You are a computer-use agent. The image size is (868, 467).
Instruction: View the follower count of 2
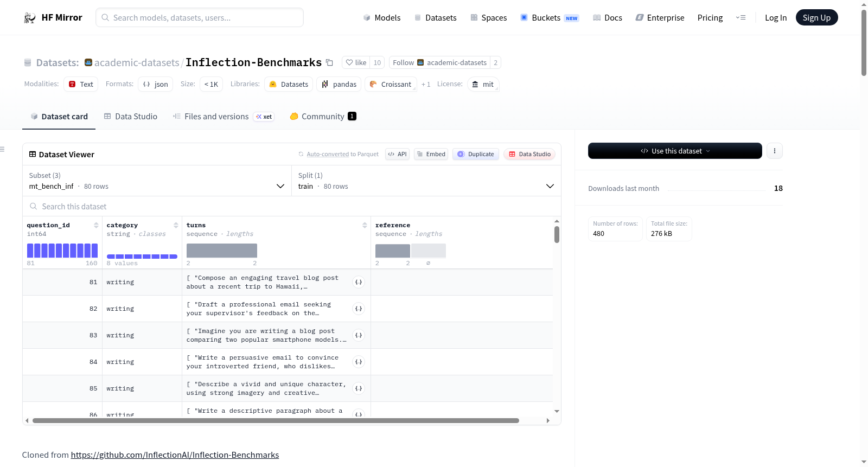[495, 62]
